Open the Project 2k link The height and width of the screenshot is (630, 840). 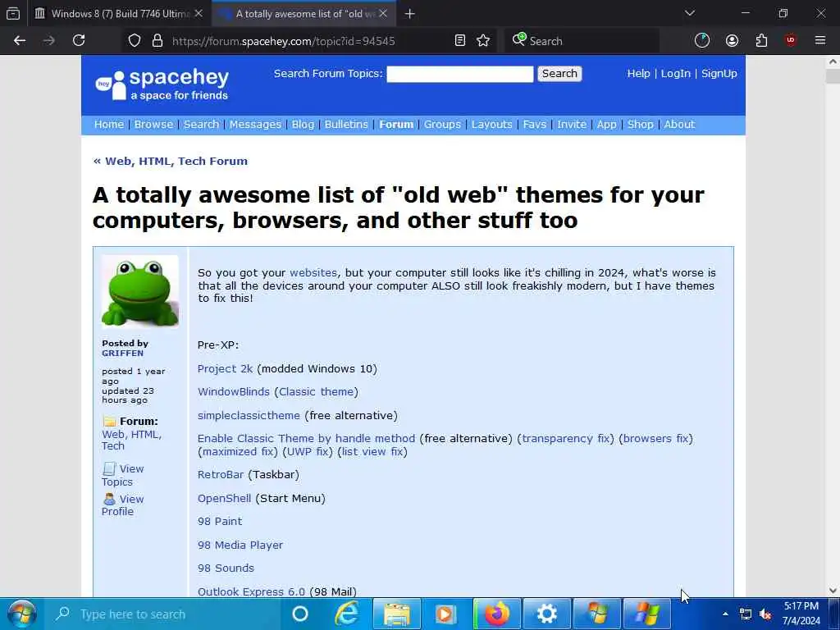(x=225, y=368)
